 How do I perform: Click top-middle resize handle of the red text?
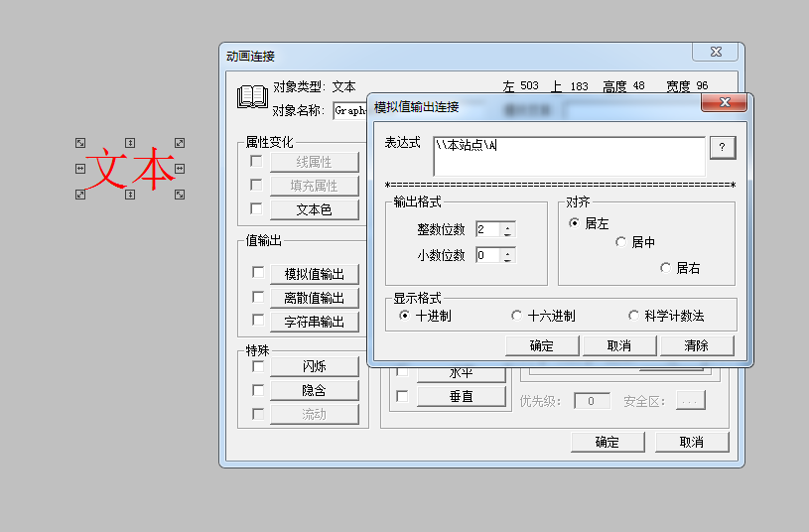(x=130, y=143)
